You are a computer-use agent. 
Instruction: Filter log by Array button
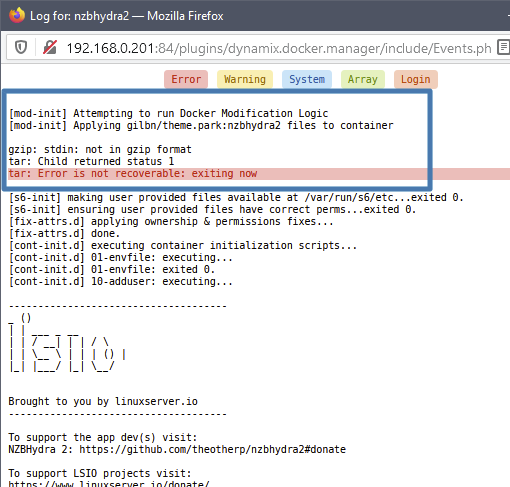tap(363, 79)
